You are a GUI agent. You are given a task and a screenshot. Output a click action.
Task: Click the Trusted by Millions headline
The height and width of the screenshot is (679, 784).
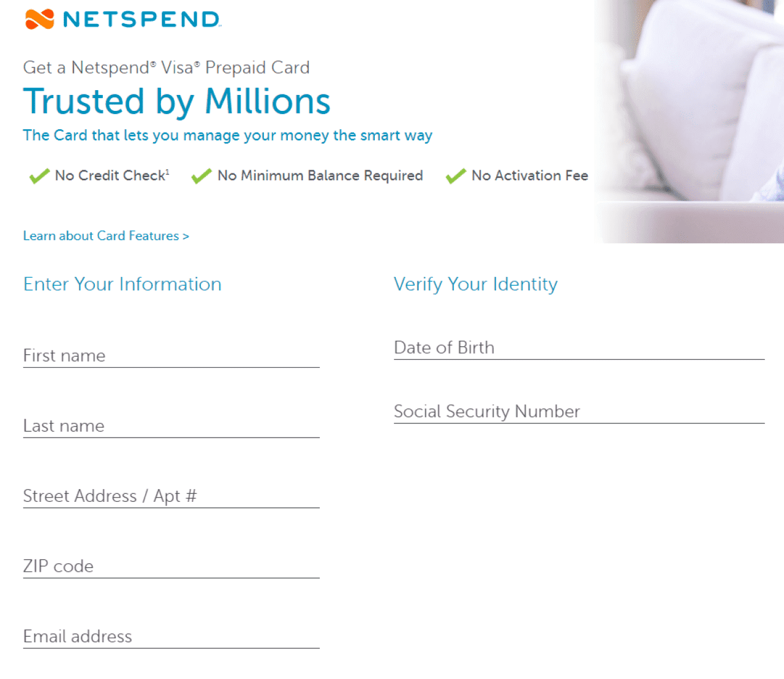[x=176, y=101]
